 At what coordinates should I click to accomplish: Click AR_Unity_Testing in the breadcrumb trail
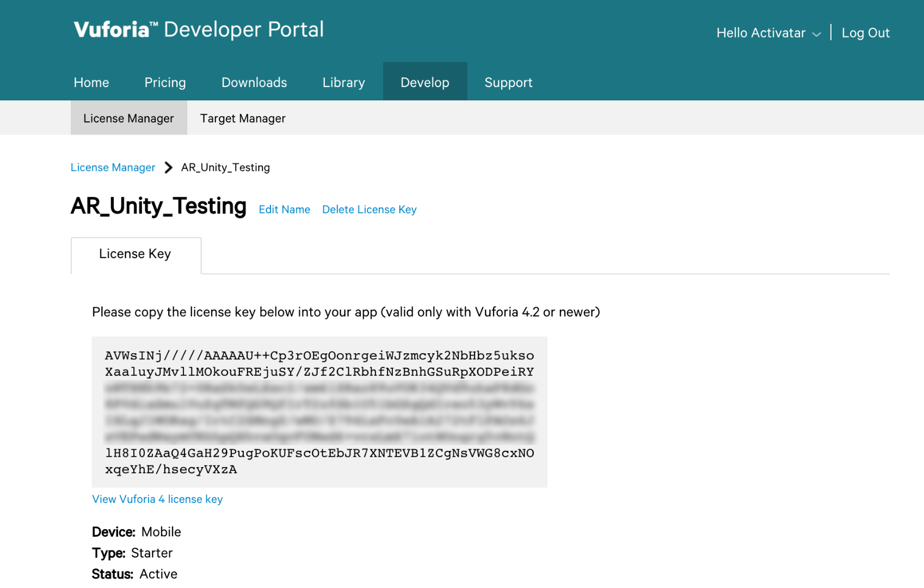(225, 168)
